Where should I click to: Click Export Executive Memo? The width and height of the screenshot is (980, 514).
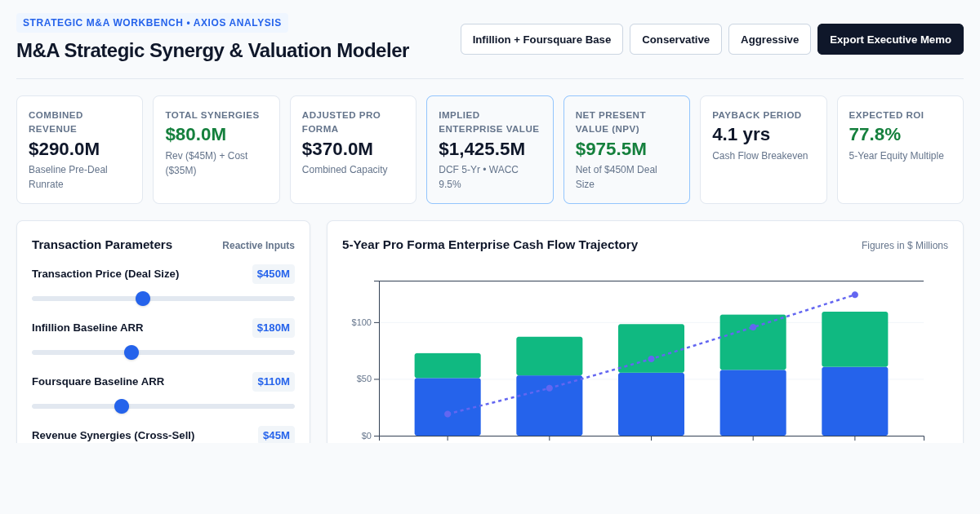coord(890,39)
